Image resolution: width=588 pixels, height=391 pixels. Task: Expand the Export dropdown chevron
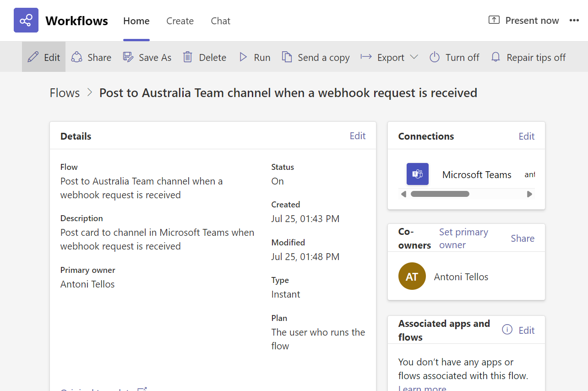[x=414, y=57]
